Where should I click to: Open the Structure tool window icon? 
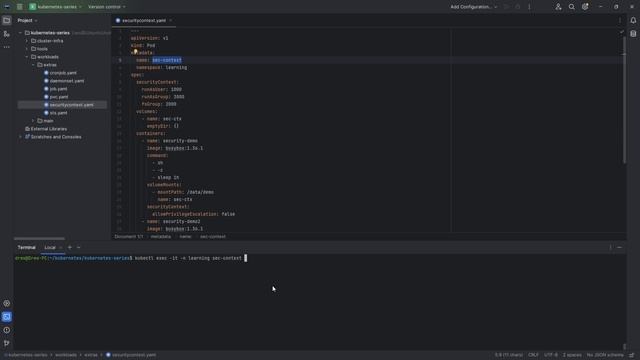tap(7, 34)
